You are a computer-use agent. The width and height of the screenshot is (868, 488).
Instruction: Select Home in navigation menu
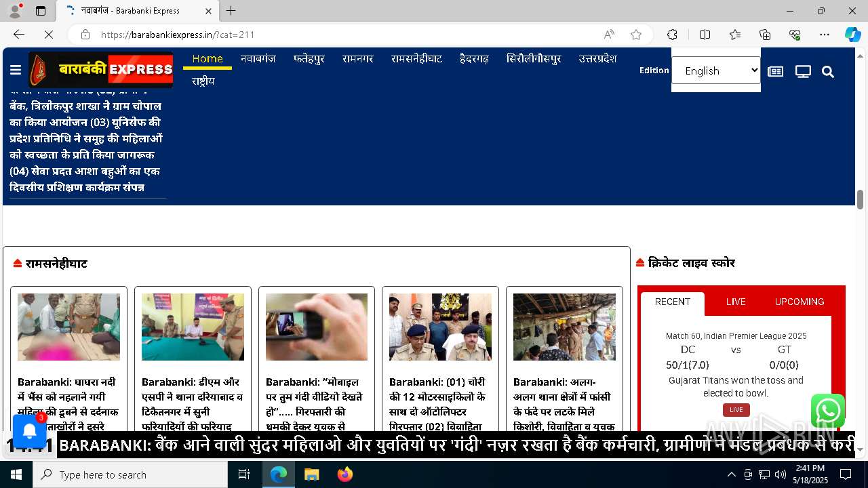[208, 59]
